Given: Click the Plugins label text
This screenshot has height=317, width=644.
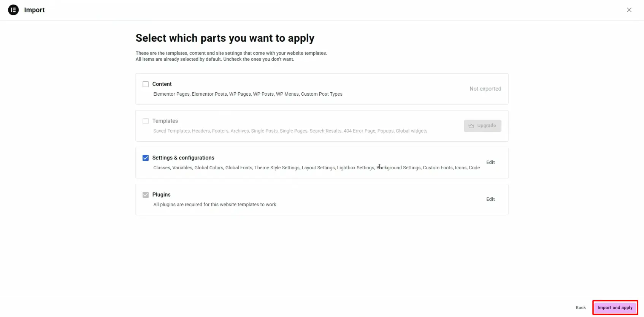Looking at the screenshot, I should [161, 195].
